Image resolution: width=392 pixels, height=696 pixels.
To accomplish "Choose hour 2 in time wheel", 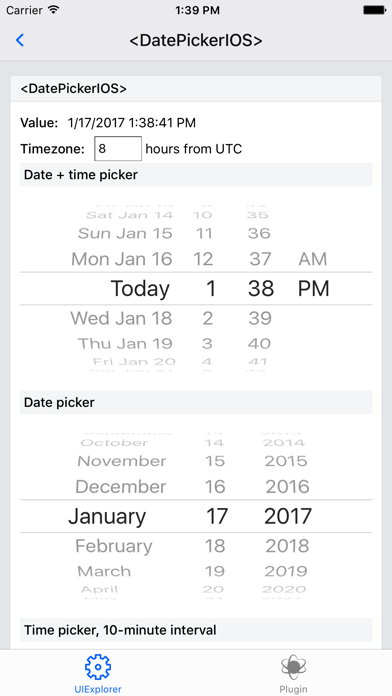I will [208, 318].
